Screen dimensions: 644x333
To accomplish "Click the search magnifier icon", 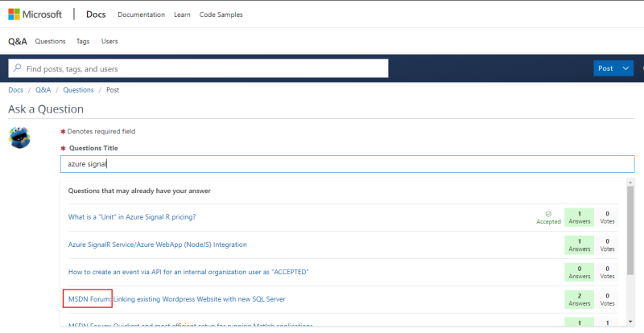I will [x=17, y=69].
